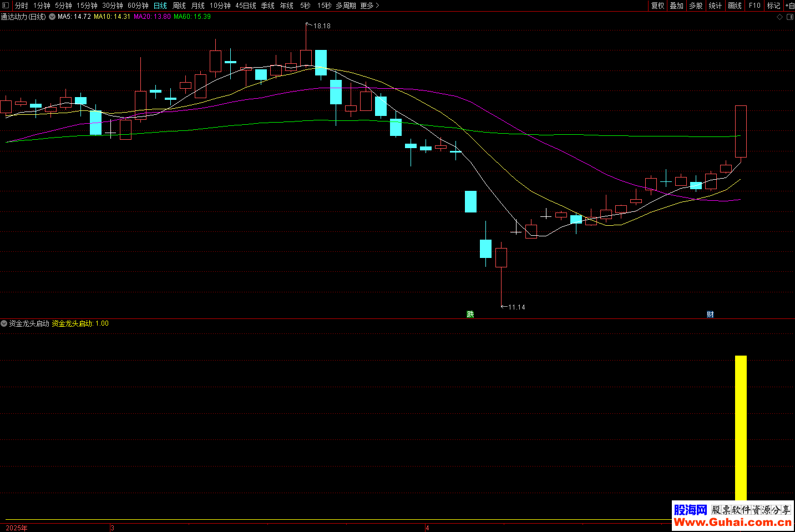Toggle the left panel layout icon
Viewport: 795px width, 532px height.
point(6,6)
